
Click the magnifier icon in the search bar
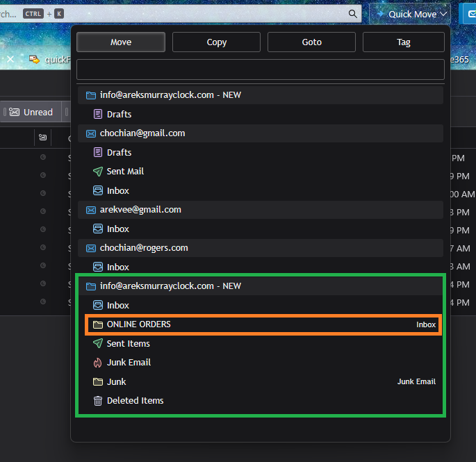pyautogui.click(x=353, y=13)
